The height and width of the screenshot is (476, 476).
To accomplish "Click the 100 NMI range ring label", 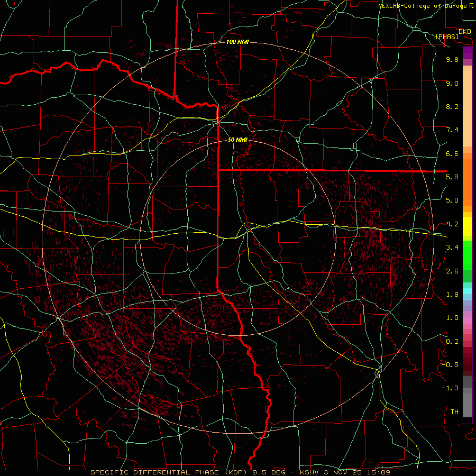I will pyautogui.click(x=237, y=42).
